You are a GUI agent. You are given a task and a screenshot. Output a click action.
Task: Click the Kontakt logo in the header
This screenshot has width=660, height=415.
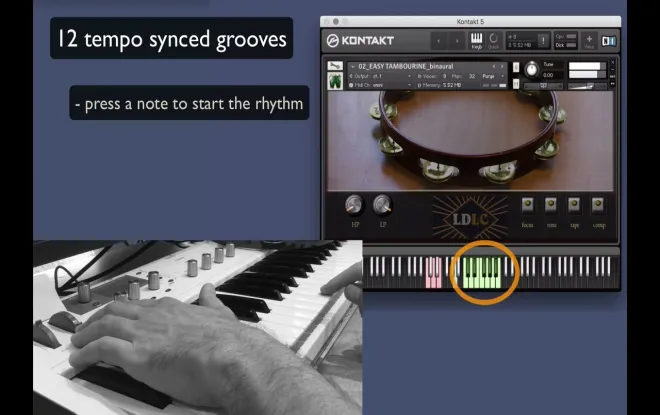click(x=360, y=40)
